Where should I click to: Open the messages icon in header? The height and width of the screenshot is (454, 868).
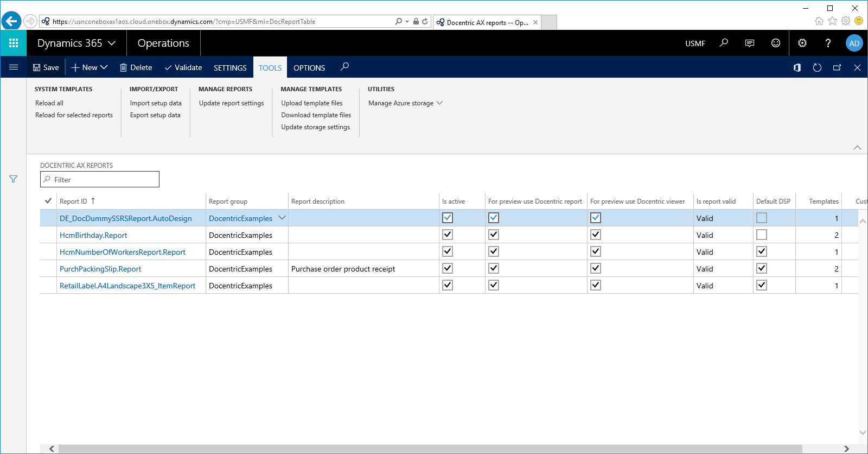point(750,43)
